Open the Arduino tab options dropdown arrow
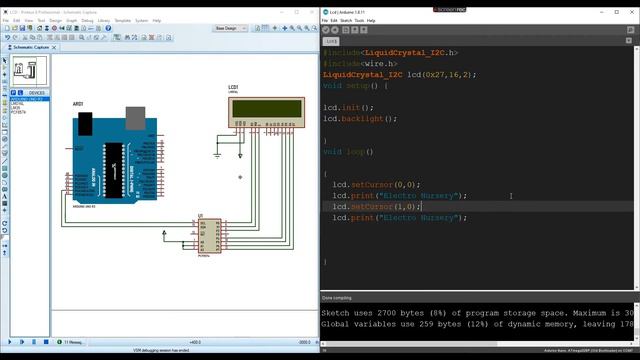The height and width of the screenshot is (360, 640). tap(629, 40)
